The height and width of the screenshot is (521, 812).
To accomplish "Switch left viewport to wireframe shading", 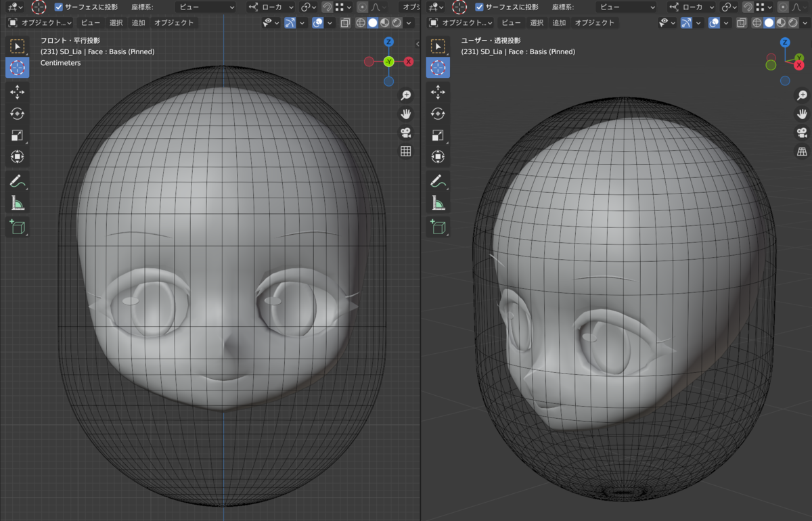I will [x=360, y=23].
